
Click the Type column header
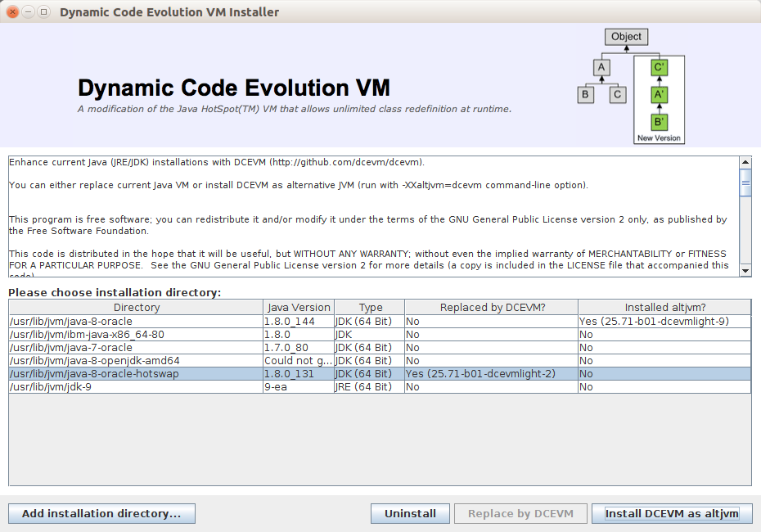(370, 308)
